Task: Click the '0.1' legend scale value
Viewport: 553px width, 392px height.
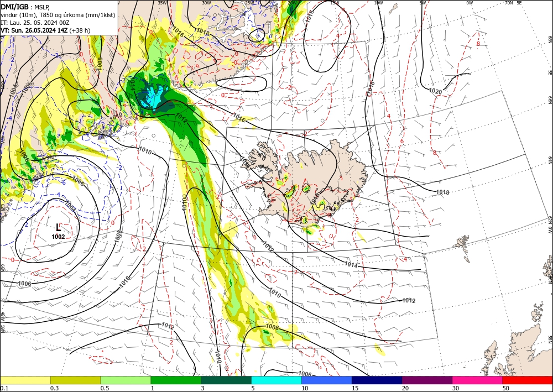Action: click(x=3, y=388)
